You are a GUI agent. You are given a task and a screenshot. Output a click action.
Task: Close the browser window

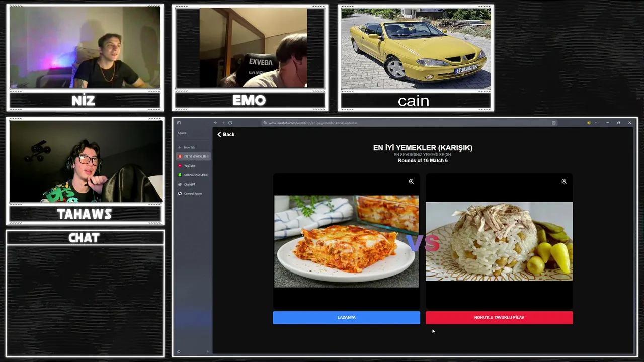[x=629, y=123]
